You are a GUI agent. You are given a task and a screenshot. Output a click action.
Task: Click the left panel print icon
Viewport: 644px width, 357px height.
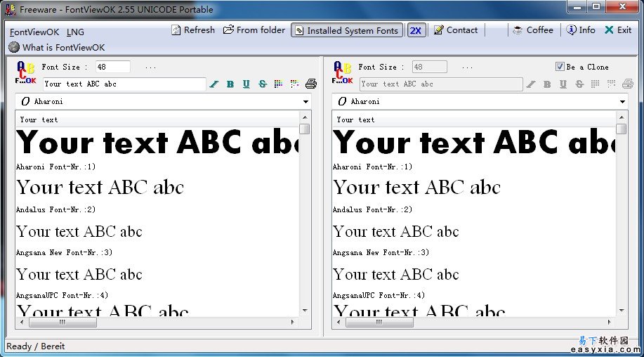[311, 84]
